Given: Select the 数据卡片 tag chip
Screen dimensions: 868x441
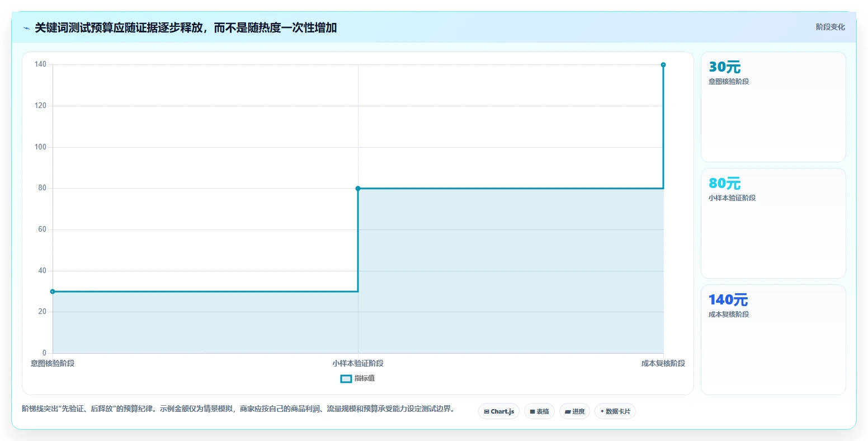Looking at the screenshot, I should pos(615,411).
